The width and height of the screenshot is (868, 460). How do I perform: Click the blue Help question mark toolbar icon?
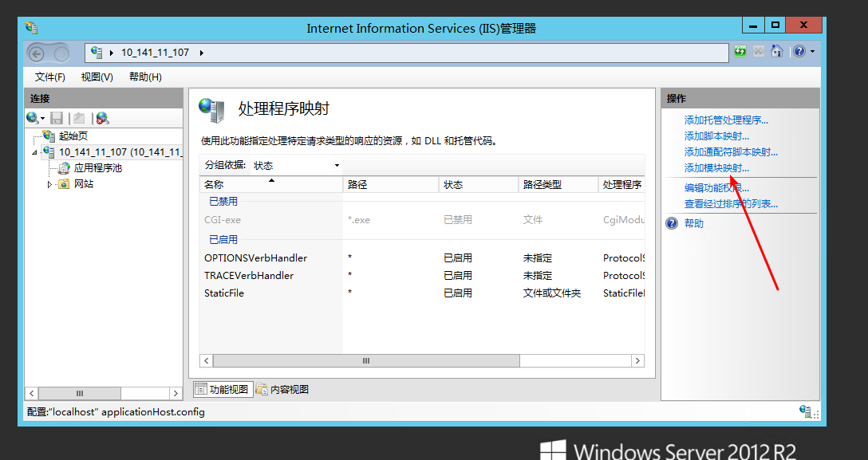click(799, 52)
